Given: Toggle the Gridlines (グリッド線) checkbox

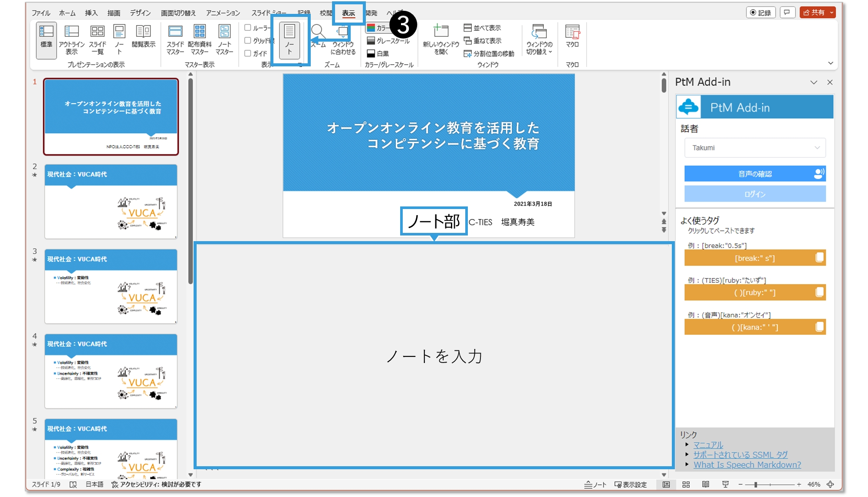Looking at the screenshot, I should 248,40.
